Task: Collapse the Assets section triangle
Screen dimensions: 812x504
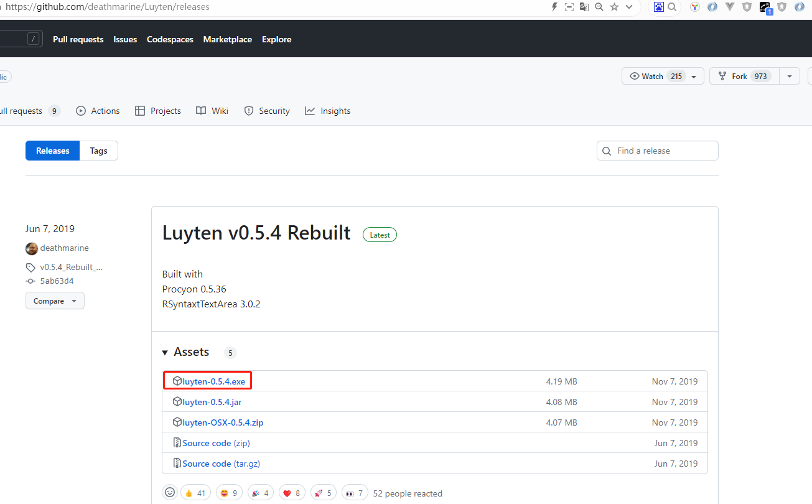Action: tap(165, 353)
